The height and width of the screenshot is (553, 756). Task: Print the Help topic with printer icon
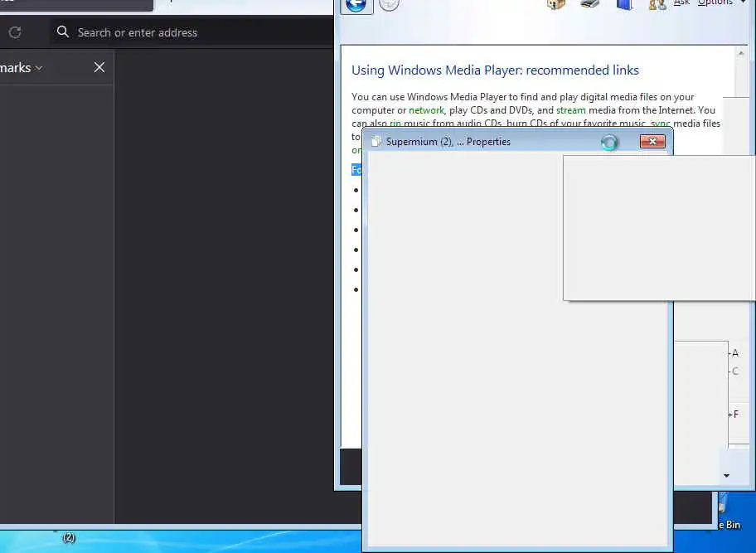coord(589,4)
